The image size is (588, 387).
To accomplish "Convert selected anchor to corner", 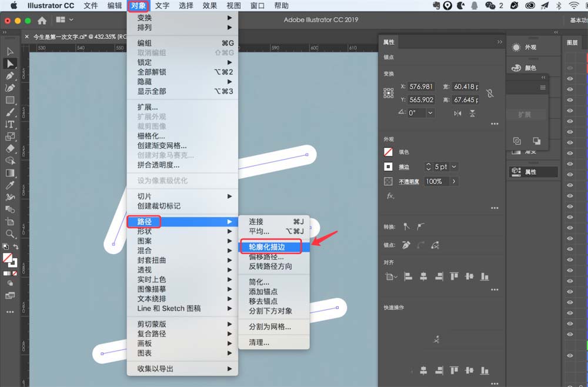I will pyautogui.click(x=406, y=226).
